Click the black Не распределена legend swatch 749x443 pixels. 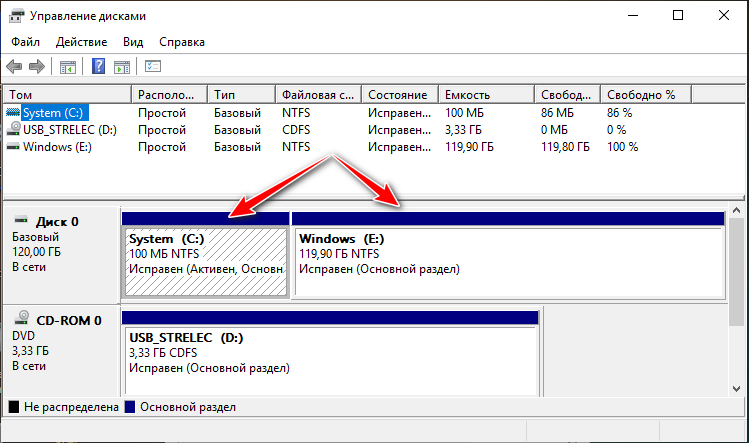pos(14,407)
